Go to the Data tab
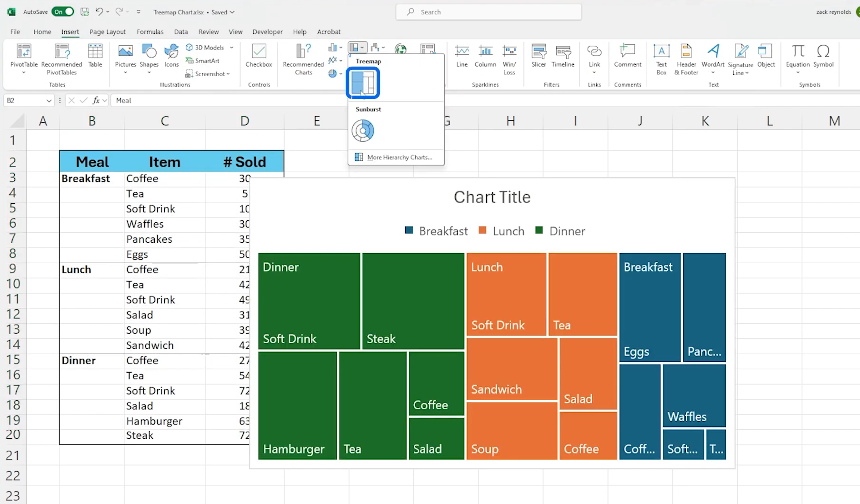Viewport: 860px width, 504px height. [x=181, y=32]
